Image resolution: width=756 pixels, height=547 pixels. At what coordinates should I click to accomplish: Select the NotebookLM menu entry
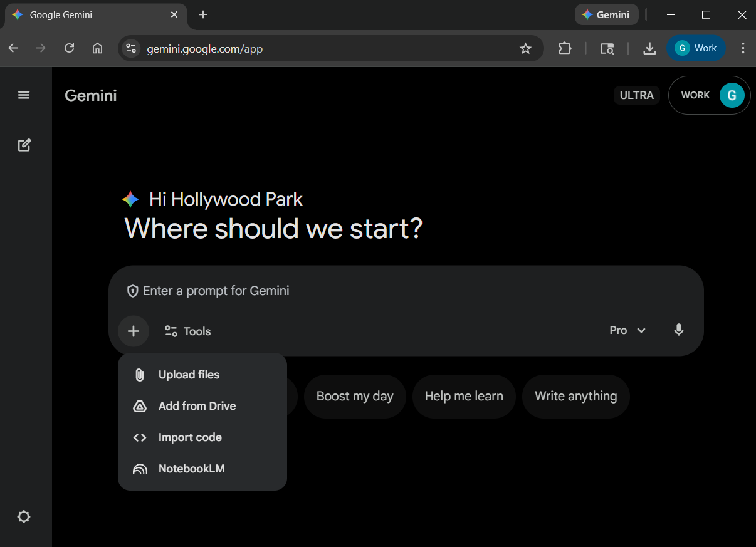202,469
